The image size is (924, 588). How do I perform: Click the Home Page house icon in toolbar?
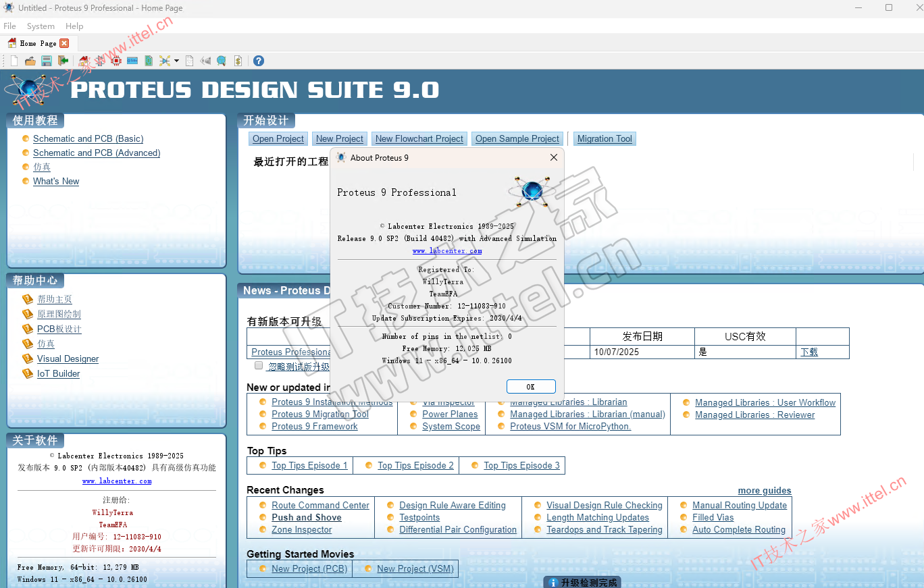pyautogui.click(x=84, y=61)
